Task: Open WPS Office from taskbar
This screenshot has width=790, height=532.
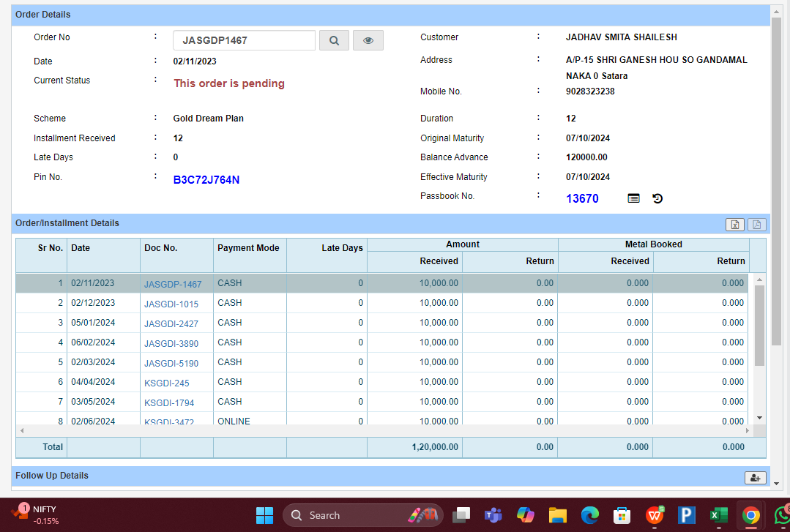Action: coord(655,515)
